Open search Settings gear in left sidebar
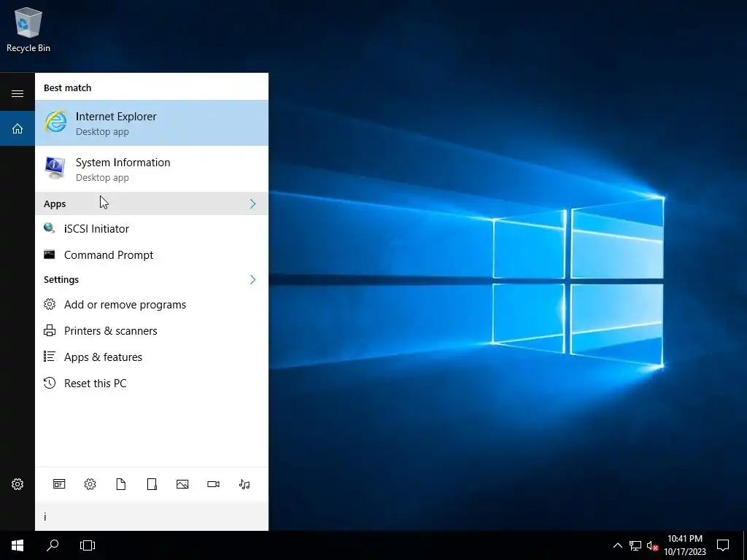 (x=18, y=484)
